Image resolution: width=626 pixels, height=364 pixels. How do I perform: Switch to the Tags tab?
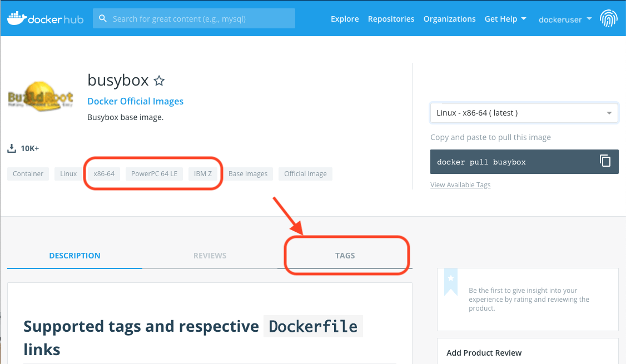[x=345, y=256]
